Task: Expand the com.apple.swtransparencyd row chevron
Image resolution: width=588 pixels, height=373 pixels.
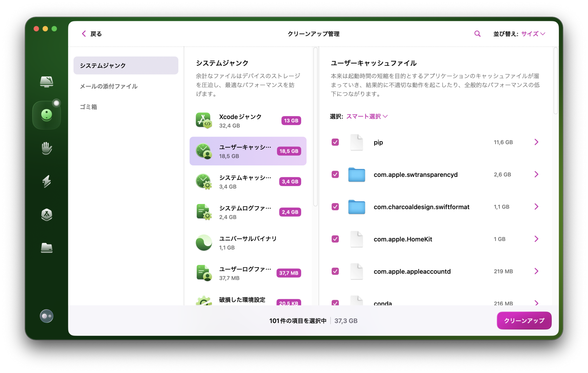Action: pyautogui.click(x=536, y=174)
